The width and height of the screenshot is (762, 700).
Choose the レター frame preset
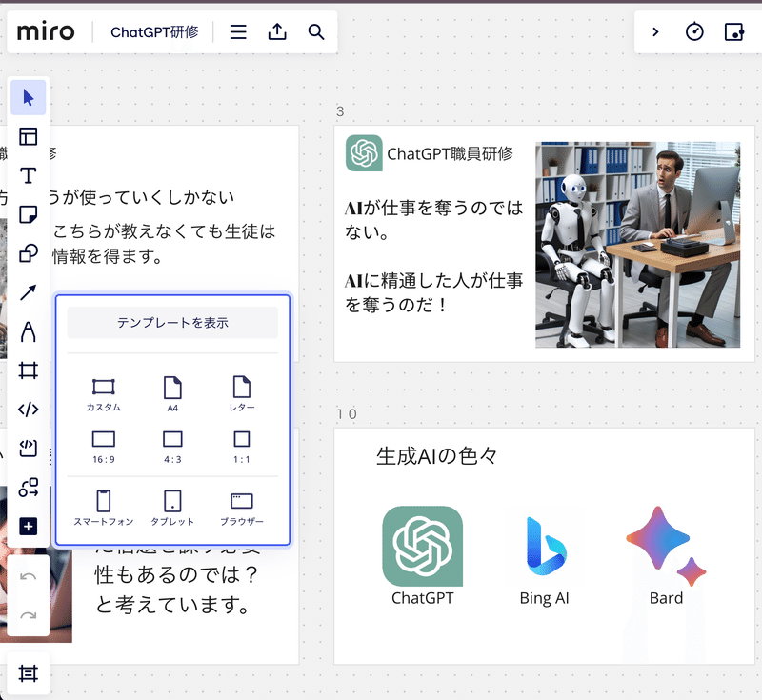tap(242, 394)
